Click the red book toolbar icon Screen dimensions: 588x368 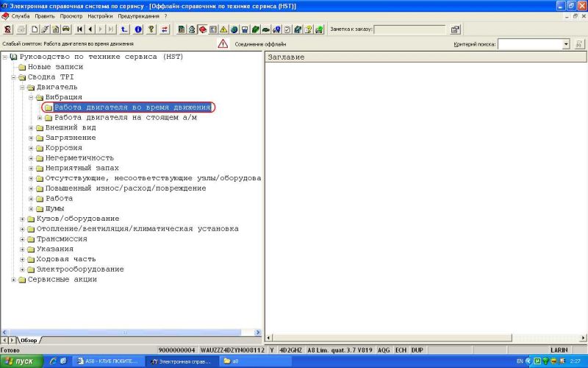click(202, 29)
